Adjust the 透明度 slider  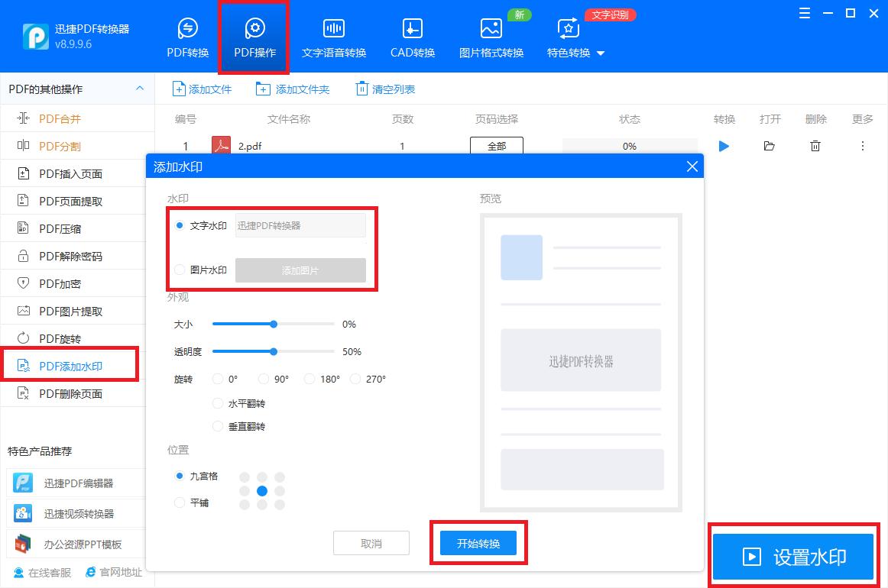[x=273, y=351]
